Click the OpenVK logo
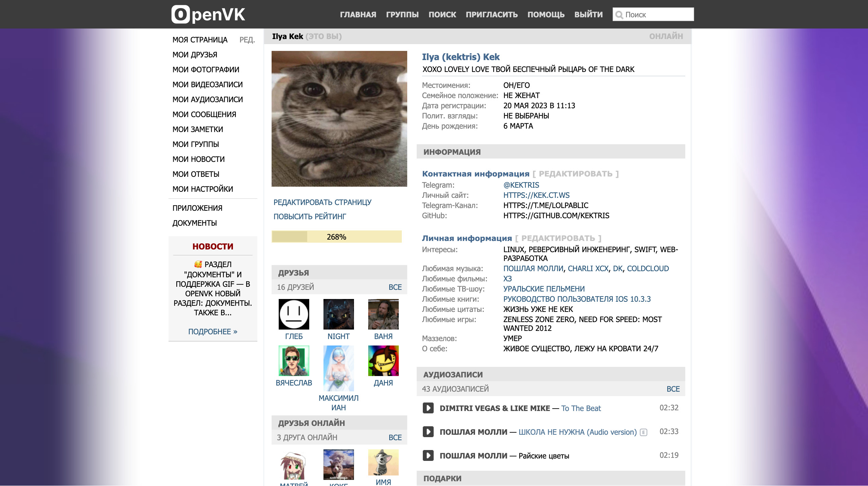Screen dimensions: 868x486 (208, 15)
